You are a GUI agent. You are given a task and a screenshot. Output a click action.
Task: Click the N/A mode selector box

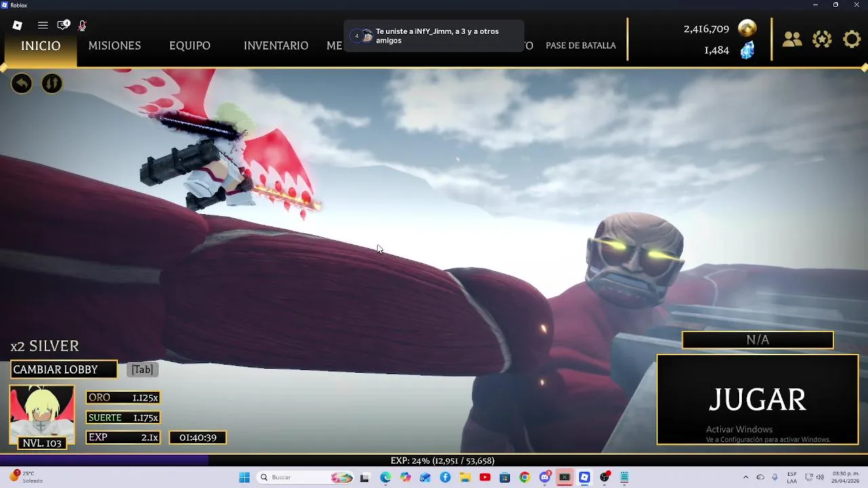tap(757, 340)
